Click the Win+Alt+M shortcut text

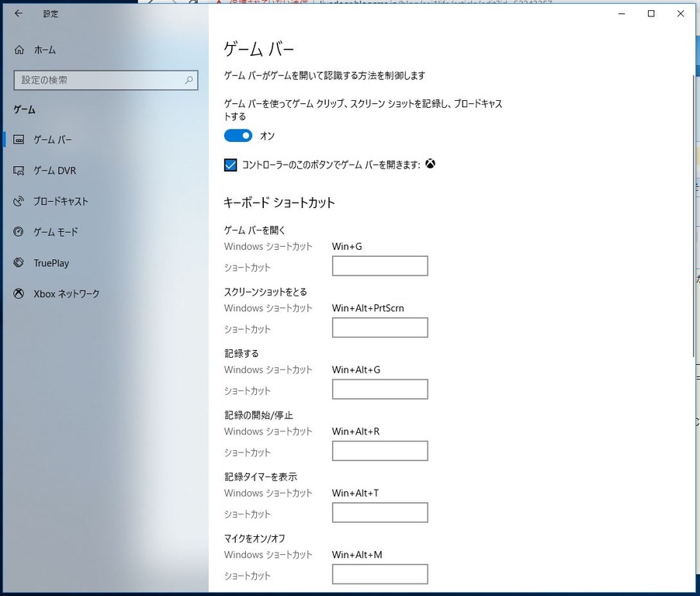[357, 554]
